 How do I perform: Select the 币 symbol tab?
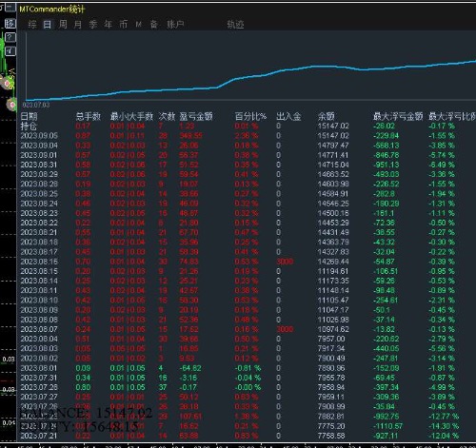pyautogui.click(x=124, y=25)
